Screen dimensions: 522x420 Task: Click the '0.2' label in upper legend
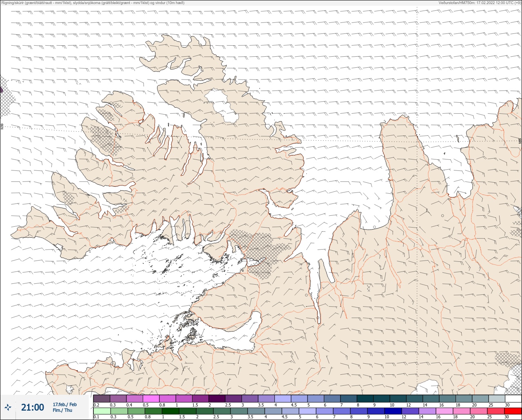[96, 405]
